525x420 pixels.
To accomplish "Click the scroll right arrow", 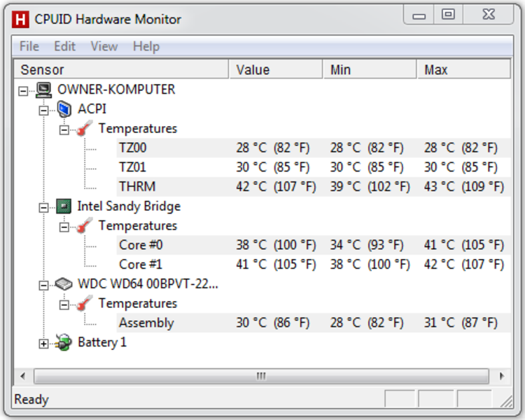I will click(501, 376).
